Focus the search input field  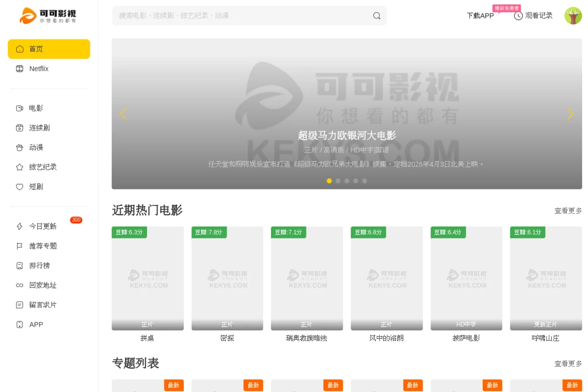(x=249, y=16)
